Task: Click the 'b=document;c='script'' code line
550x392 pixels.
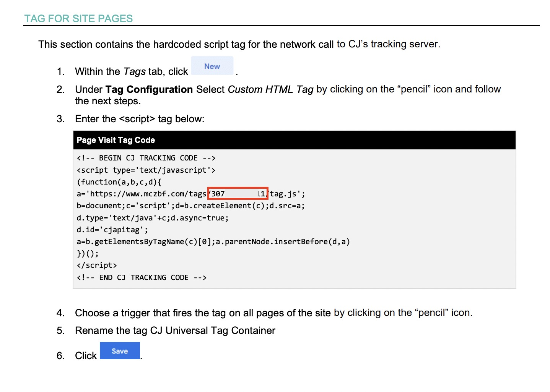Action: 190,206
